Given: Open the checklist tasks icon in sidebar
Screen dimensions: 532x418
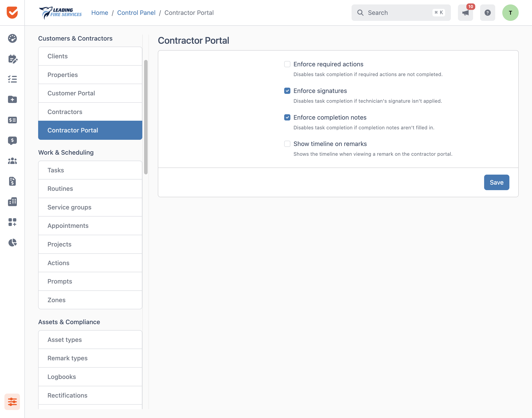Looking at the screenshot, I should (x=12, y=79).
